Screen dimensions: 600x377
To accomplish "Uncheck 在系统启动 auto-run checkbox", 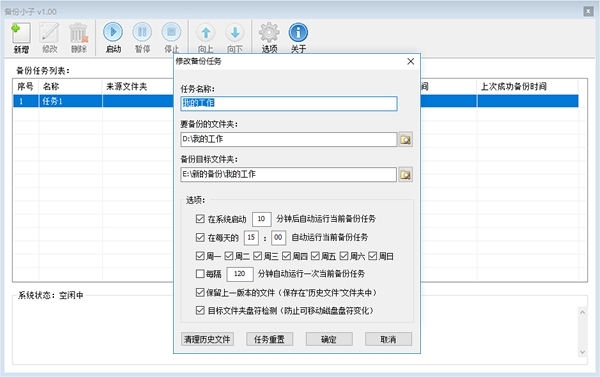I will tap(200, 219).
